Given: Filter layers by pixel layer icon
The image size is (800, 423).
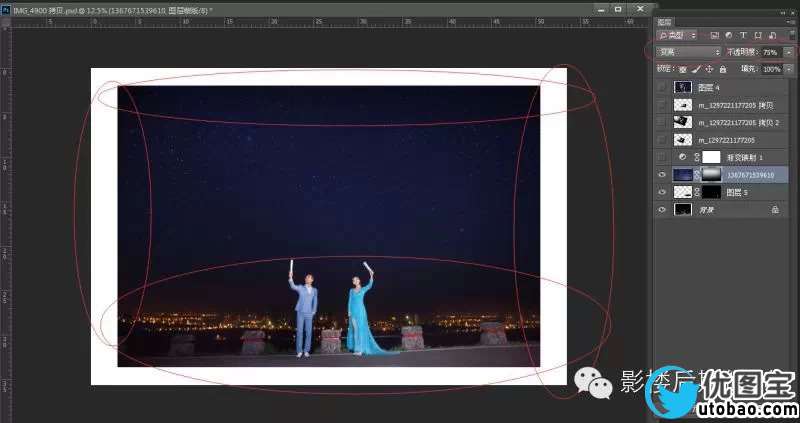Looking at the screenshot, I should coord(714,35).
